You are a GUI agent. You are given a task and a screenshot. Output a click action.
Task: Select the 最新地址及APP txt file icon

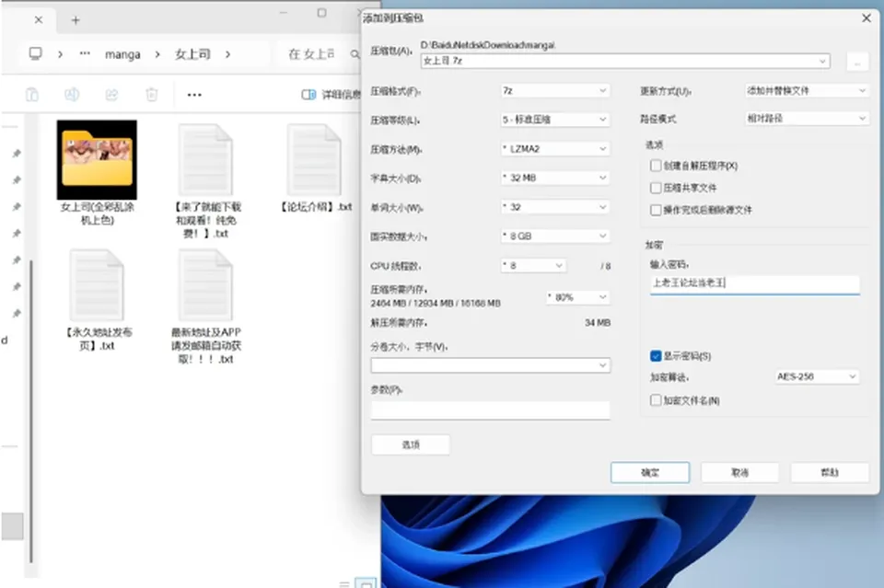click(205, 285)
